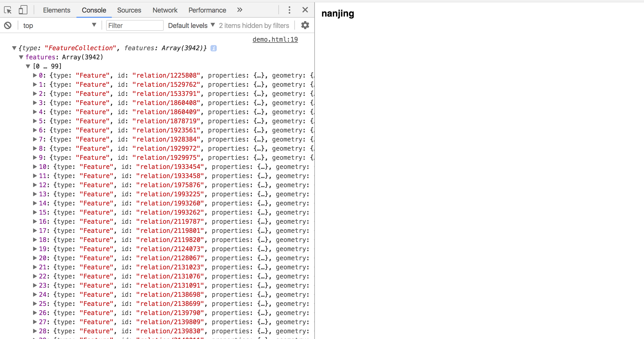Switch to the Elements tab
The height and width of the screenshot is (339, 644).
[x=56, y=10]
